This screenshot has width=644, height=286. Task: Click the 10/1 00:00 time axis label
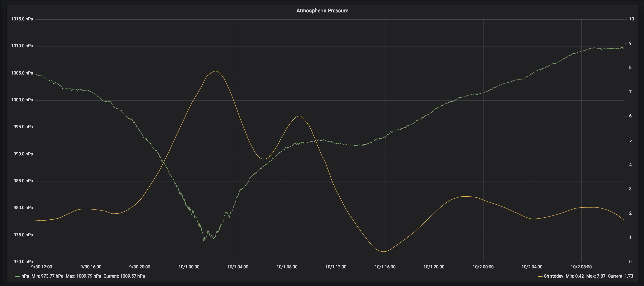(x=189, y=267)
